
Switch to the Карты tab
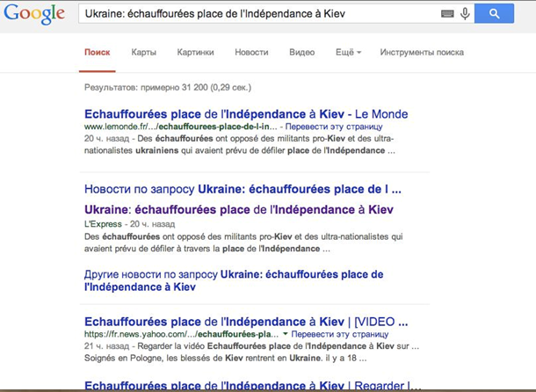point(143,53)
